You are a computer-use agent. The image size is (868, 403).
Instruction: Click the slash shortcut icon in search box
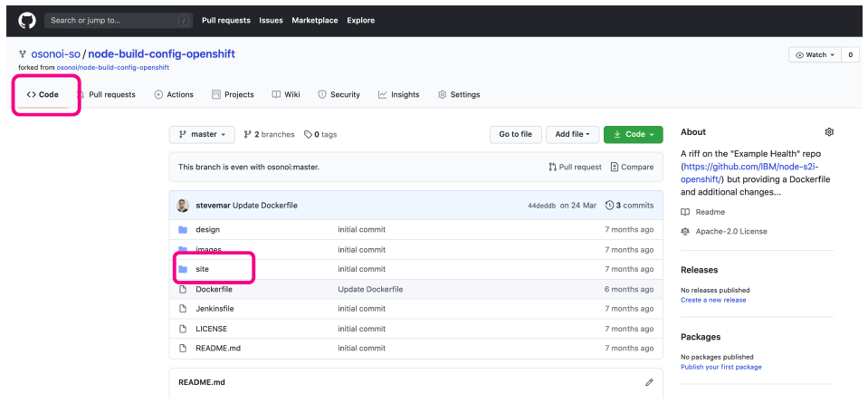pyautogui.click(x=183, y=21)
